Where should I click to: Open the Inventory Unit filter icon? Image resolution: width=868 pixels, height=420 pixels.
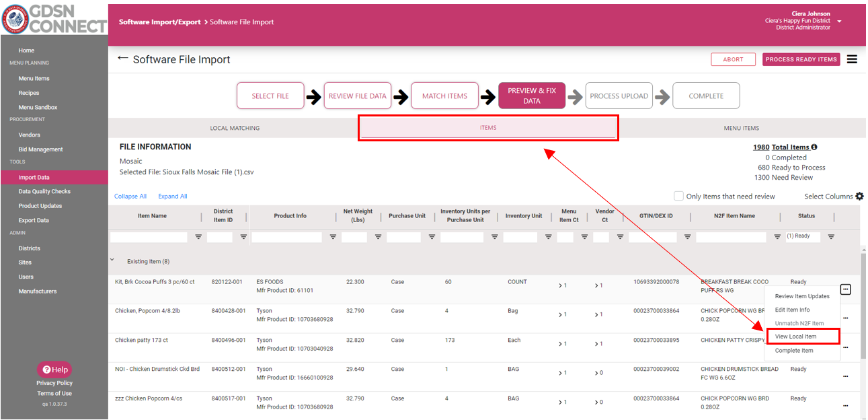[548, 237]
